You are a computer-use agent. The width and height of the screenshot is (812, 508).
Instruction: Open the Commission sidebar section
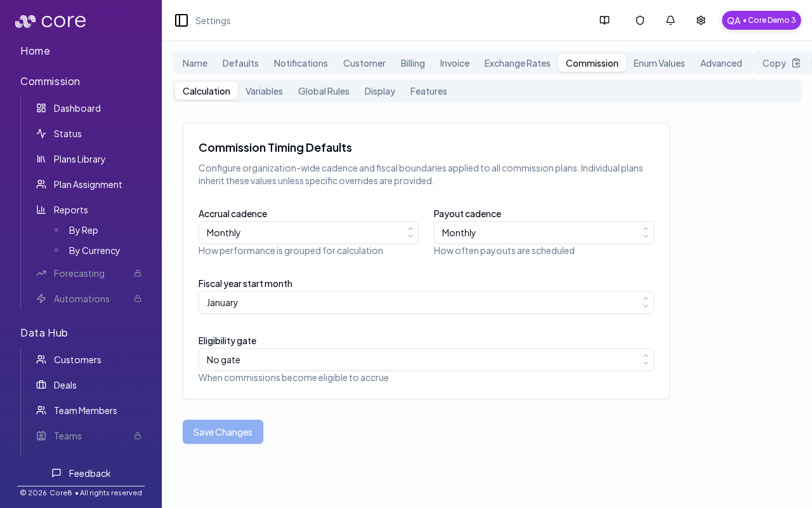pyautogui.click(x=50, y=81)
